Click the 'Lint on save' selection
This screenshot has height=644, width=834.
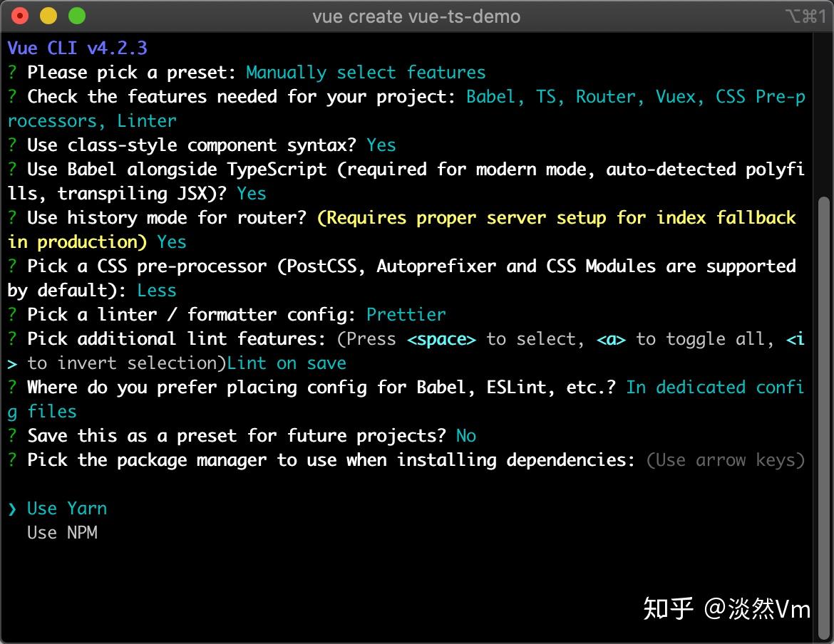click(287, 363)
